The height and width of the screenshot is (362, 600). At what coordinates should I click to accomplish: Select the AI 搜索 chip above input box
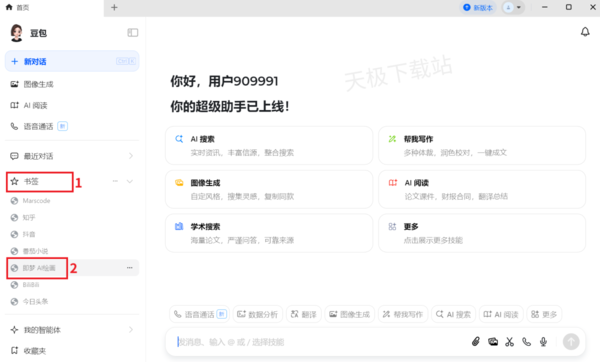pyautogui.click(x=453, y=314)
